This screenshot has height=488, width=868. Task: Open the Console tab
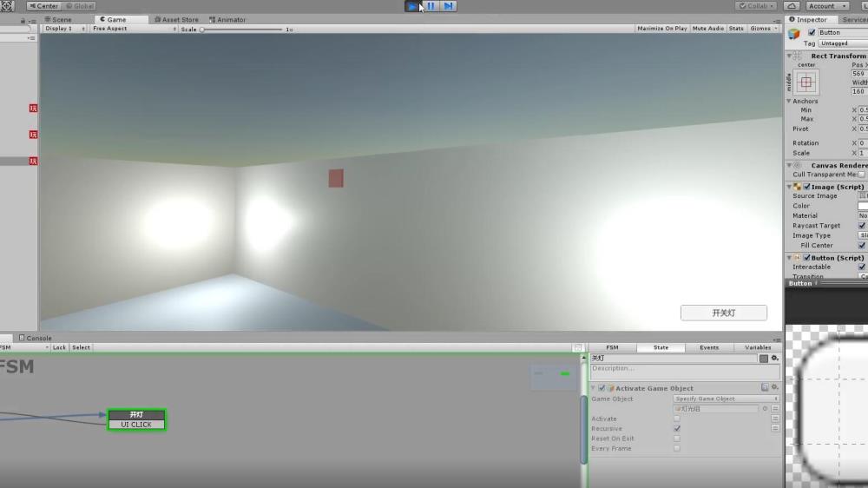click(36, 338)
